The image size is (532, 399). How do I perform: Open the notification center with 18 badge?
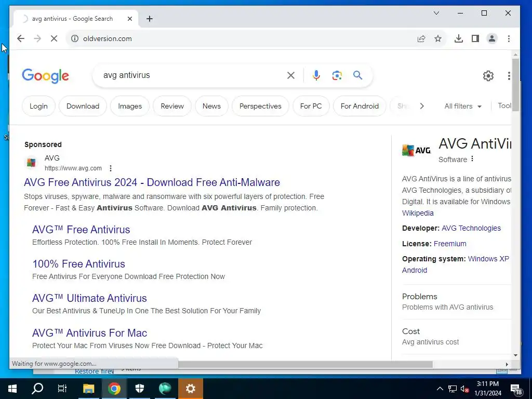[516, 390]
